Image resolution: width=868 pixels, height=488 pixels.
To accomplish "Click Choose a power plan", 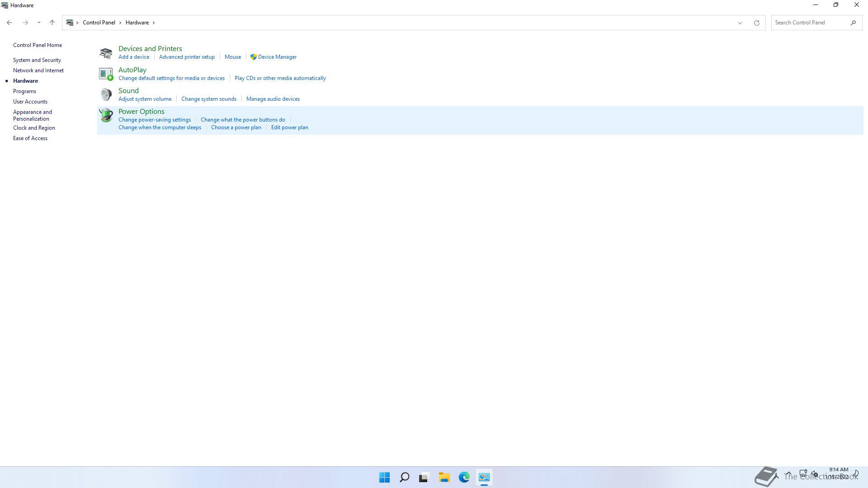I will pyautogui.click(x=236, y=127).
